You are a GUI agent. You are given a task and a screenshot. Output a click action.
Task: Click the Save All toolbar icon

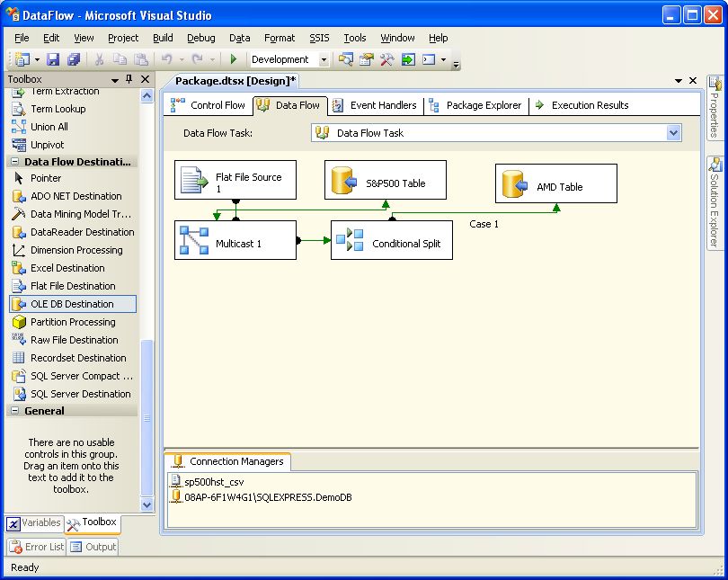click(73, 59)
